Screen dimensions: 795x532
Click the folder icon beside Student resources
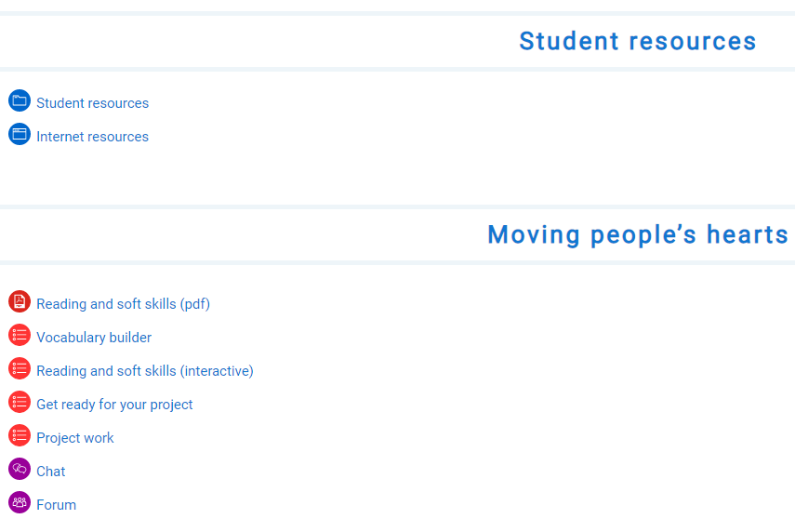[x=20, y=100]
